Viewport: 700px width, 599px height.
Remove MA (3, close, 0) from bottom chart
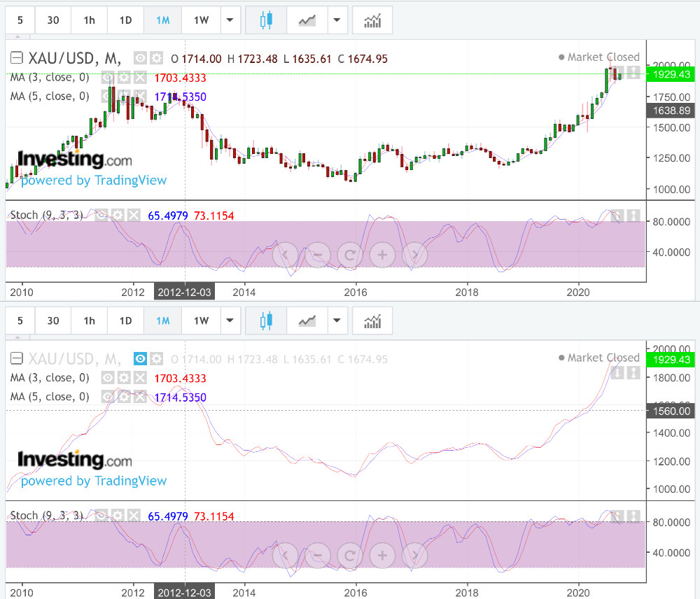coord(141,379)
